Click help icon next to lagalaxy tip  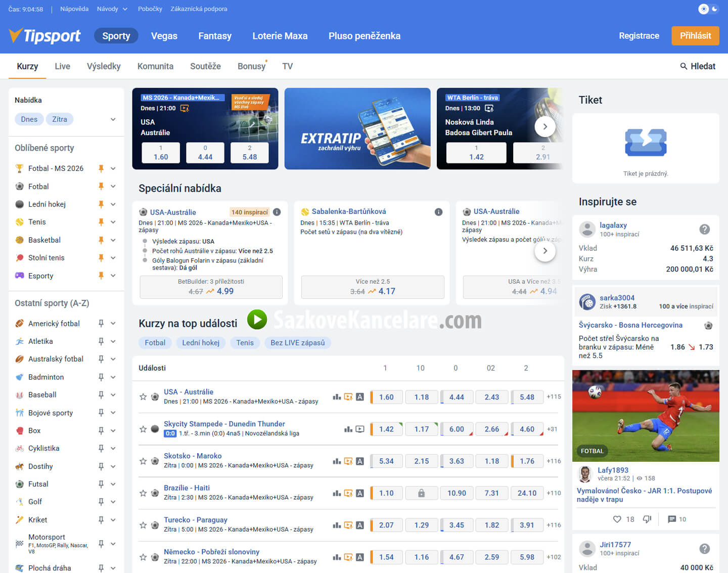[x=704, y=229]
